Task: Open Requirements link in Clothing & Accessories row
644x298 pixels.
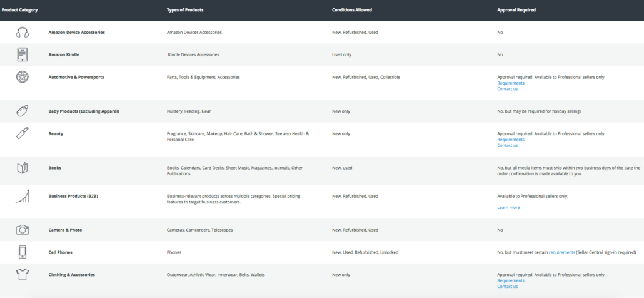Action: (x=511, y=280)
